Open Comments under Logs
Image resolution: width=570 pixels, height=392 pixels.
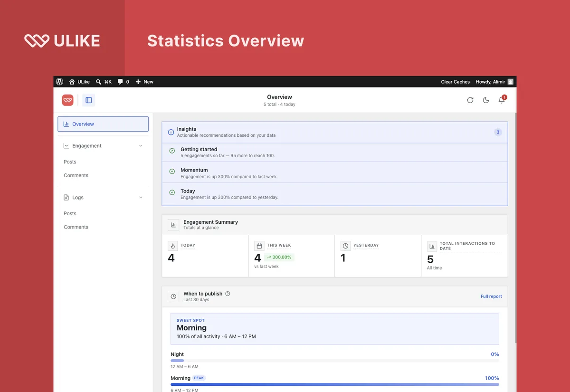tap(76, 227)
